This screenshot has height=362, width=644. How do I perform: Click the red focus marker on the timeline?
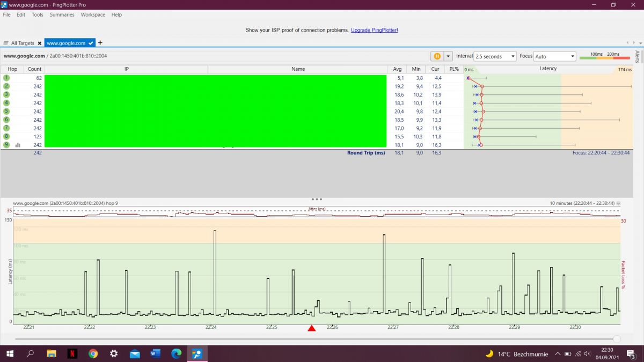[311, 328]
